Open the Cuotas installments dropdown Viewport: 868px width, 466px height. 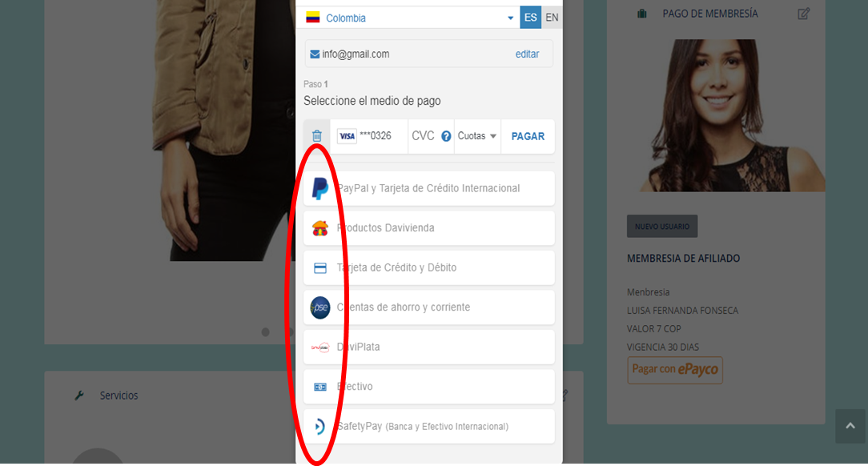tap(476, 136)
